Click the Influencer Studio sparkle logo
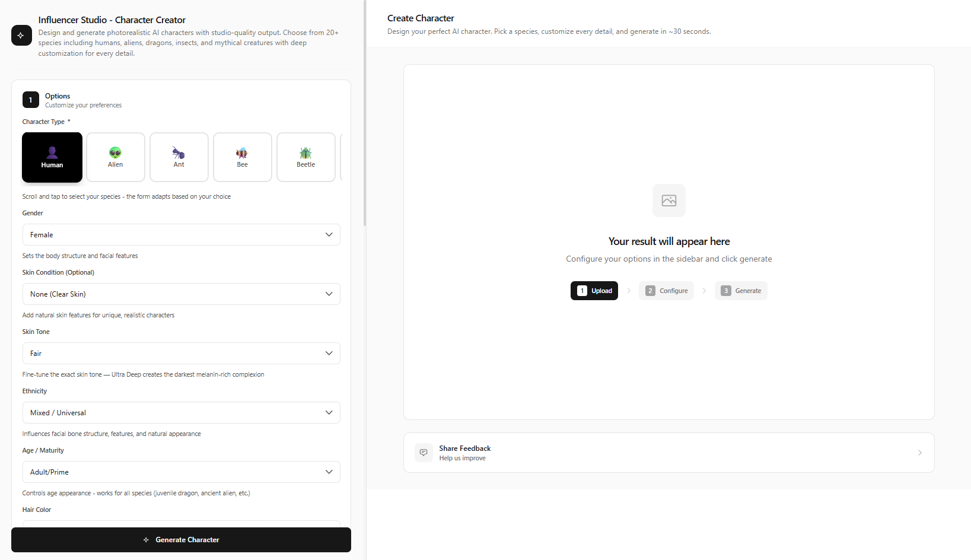971x560 pixels. point(21,36)
